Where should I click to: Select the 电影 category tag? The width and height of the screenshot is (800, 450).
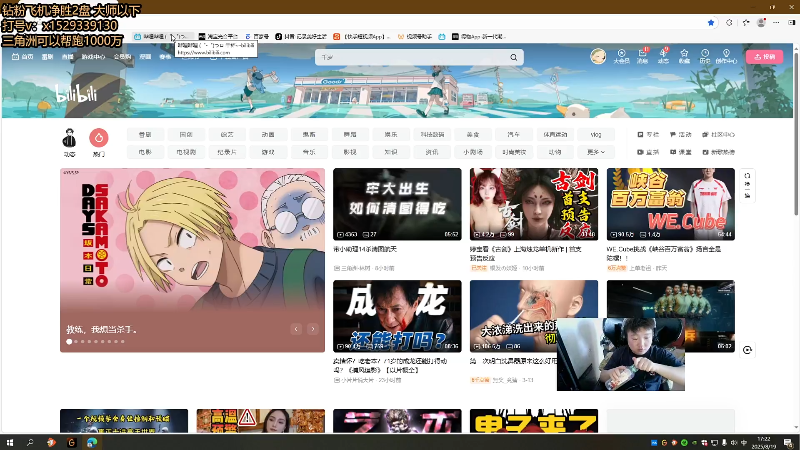[145, 152]
